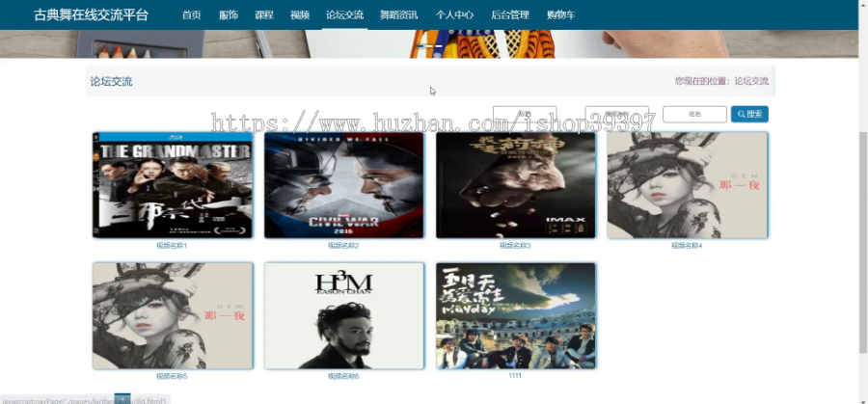
Task: Select the Mayday album cover thumbnail
Action: click(x=515, y=316)
